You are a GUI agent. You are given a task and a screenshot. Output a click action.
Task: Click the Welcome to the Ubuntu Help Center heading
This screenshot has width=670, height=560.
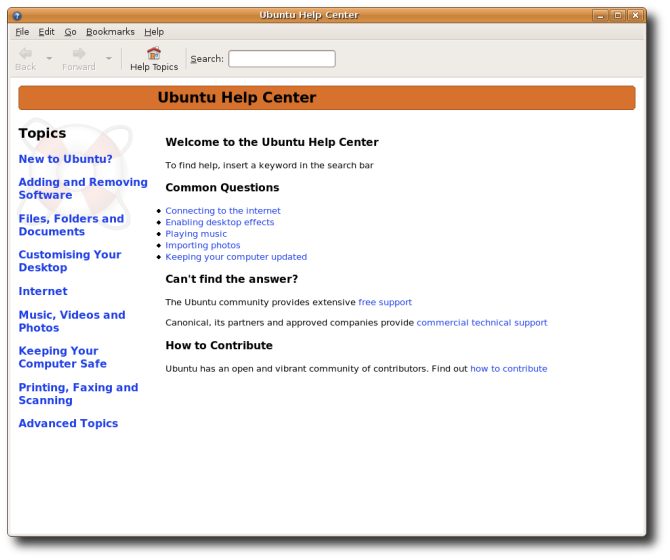(272, 142)
